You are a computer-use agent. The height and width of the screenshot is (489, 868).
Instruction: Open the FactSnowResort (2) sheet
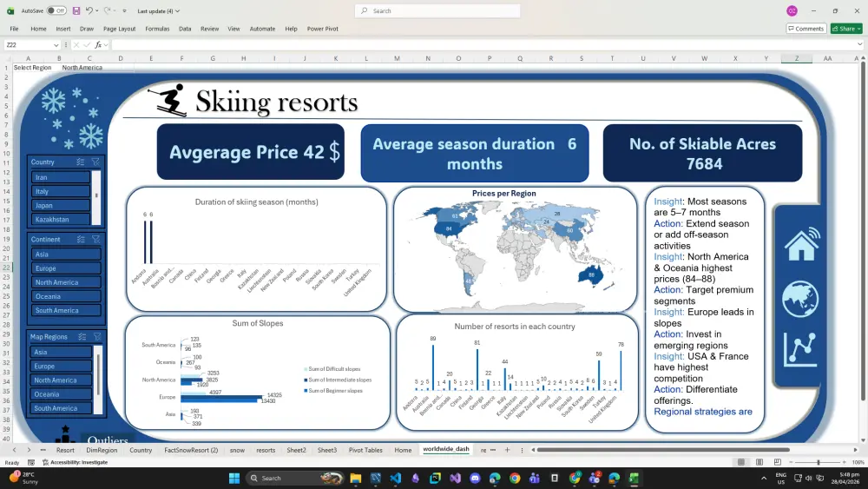coord(191,450)
